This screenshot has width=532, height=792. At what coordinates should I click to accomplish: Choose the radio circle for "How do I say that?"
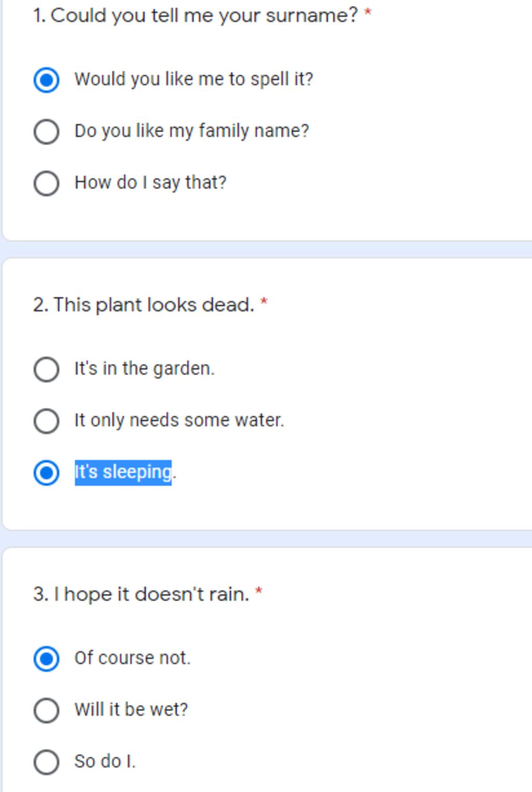pyautogui.click(x=46, y=183)
